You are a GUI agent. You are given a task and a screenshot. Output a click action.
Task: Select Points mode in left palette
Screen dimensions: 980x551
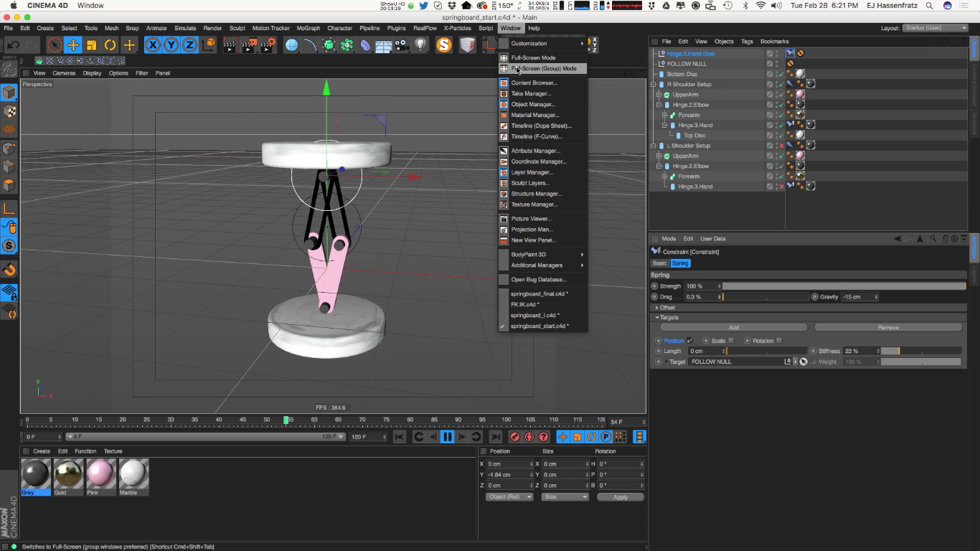(9, 149)
